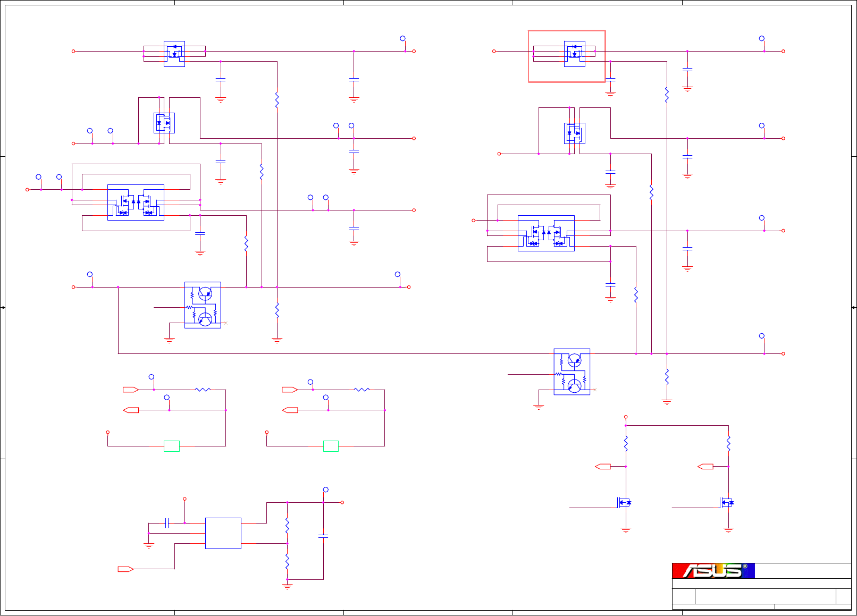Select the rightmost small N-MOSFET near the bottom right
Screen dimensions: 857x616
727,502
